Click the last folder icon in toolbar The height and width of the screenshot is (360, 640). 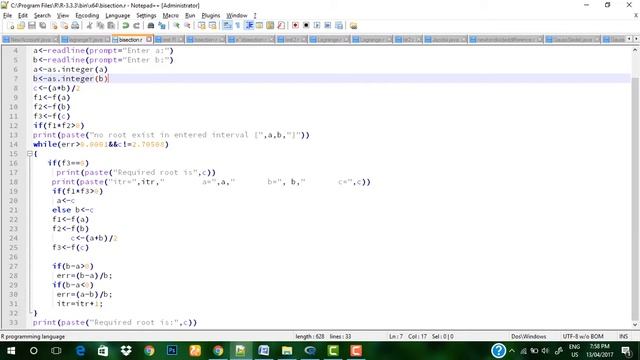coord(353,26)
